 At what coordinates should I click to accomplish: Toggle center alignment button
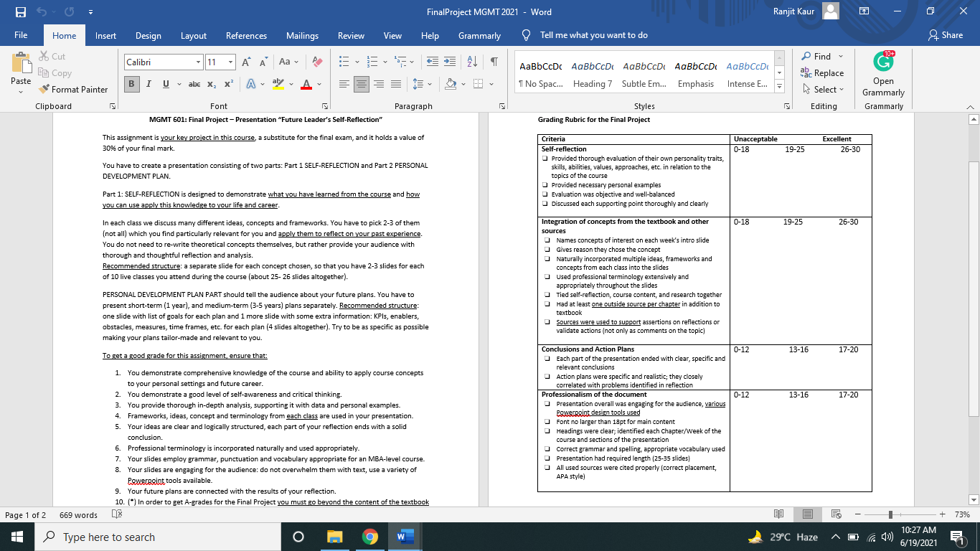tap(362, 84)
